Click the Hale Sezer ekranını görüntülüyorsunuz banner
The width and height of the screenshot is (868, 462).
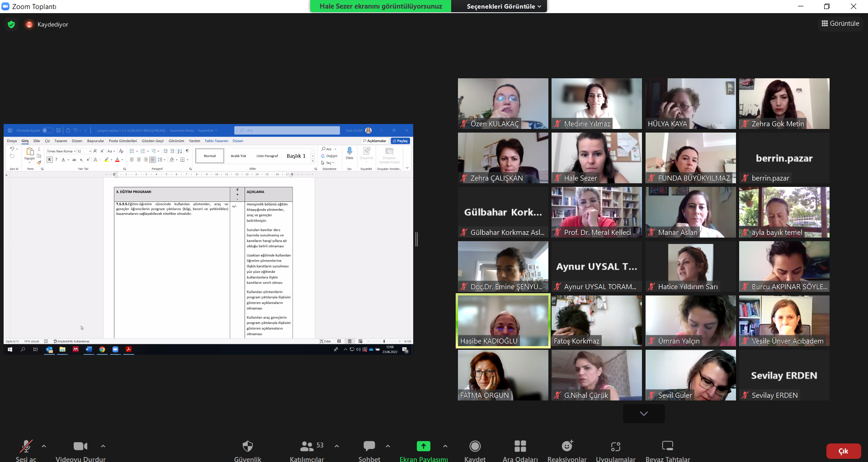[x=381, y=6]
